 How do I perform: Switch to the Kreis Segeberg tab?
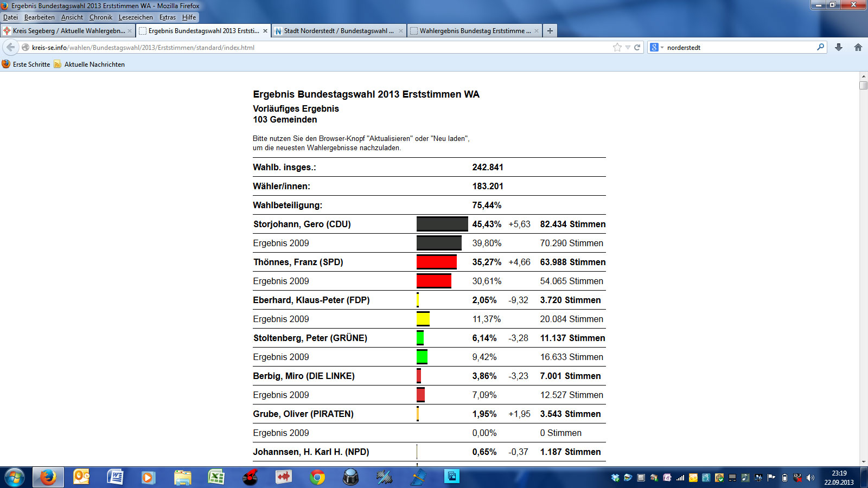click(x=68, y=31)
